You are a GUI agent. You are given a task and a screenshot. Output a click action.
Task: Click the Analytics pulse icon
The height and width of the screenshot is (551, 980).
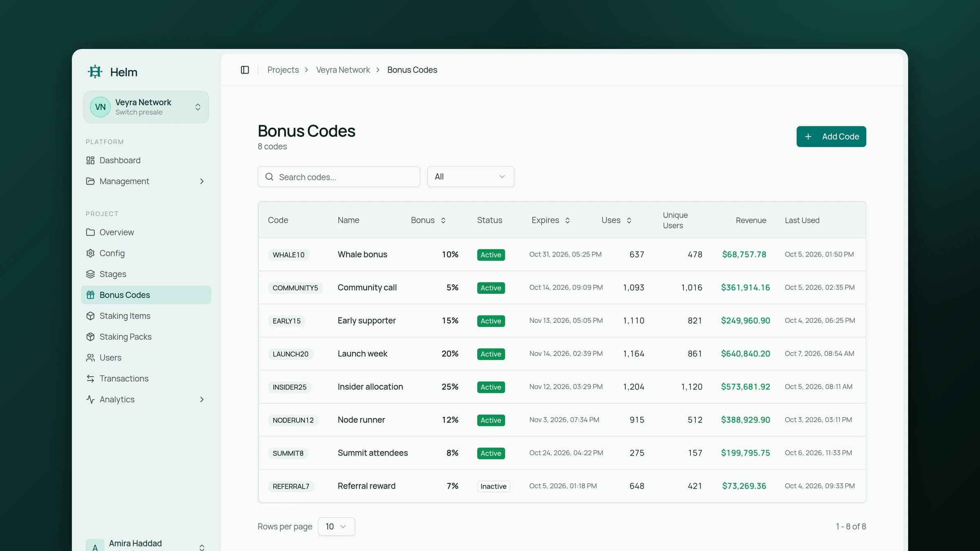(x=90, y=399)
